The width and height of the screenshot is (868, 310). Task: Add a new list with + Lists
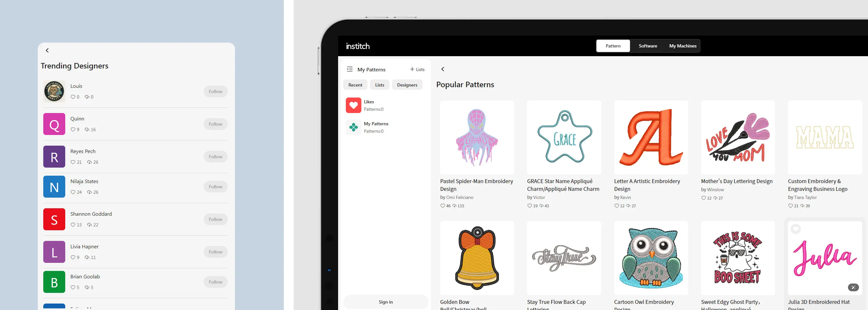[x=417, y=69]
